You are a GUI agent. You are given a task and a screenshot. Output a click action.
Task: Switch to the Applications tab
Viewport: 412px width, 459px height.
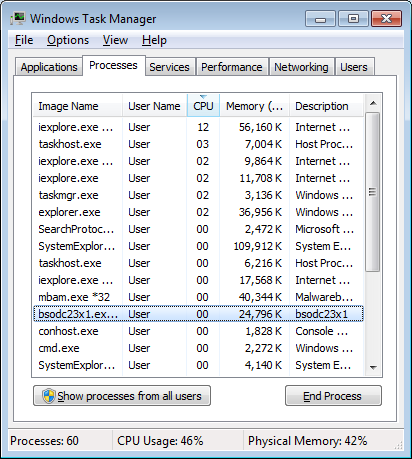[49, 67]
